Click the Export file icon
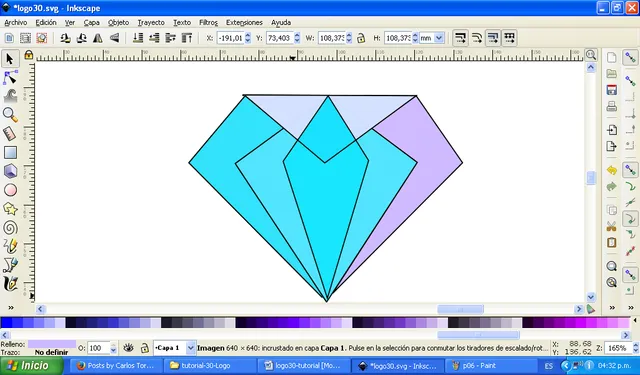Image resolution: width=640 pixels, height=375 pixels. [611, 146]
